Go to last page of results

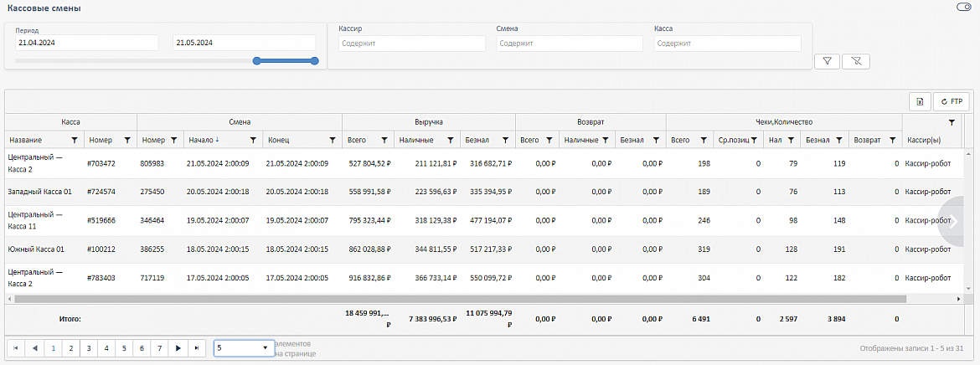[x=197, y=348]
